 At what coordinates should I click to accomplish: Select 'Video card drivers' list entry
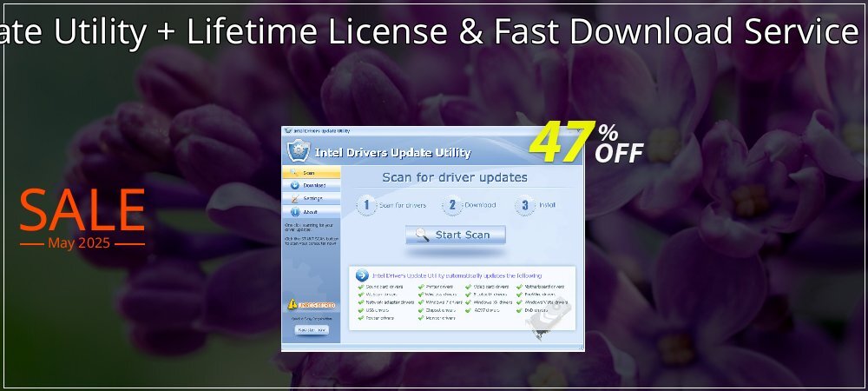click(x=487, y=287)
